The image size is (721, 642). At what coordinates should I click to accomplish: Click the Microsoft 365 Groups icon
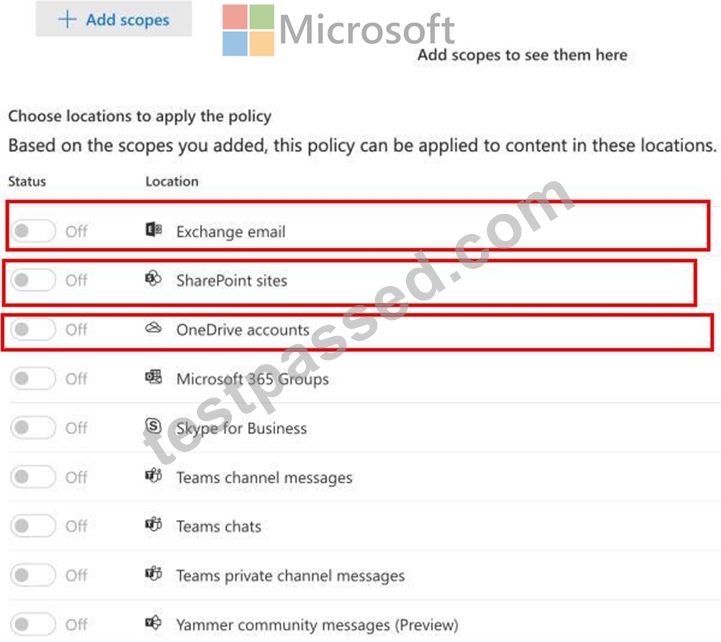154,377
